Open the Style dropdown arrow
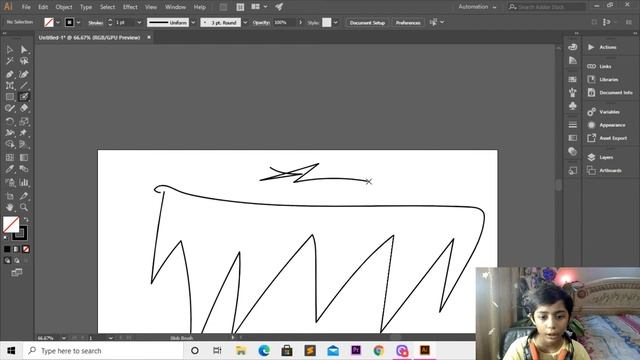This screenshot has width=640, height=360. [x=336, y=22]
